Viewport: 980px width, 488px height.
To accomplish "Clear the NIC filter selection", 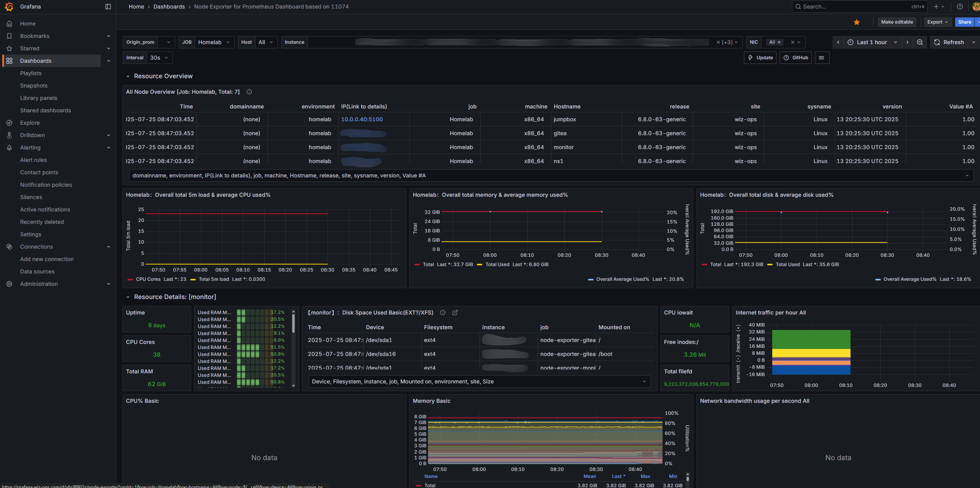I will tap(792, 42).
